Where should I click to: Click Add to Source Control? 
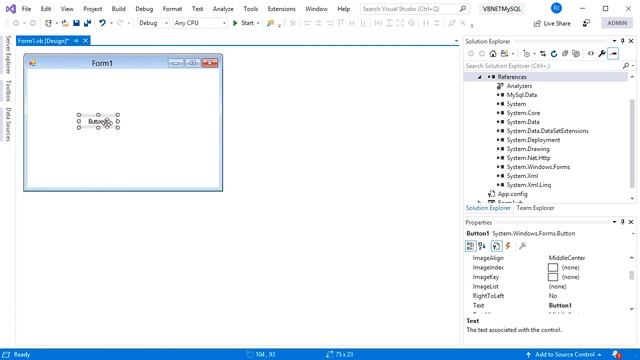[564, 355]
